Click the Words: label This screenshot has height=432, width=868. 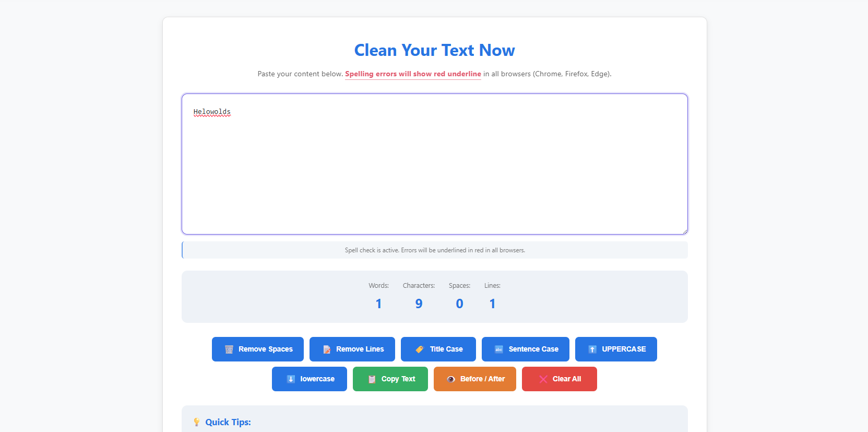(x=378, y=286)
